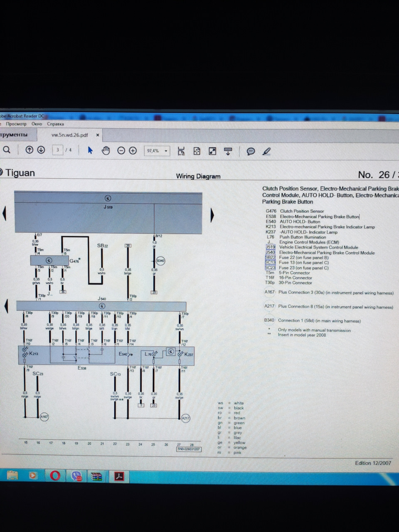Zoom out with the minus button
This screenshot has width=399, height=532.
tap(121, 150)
